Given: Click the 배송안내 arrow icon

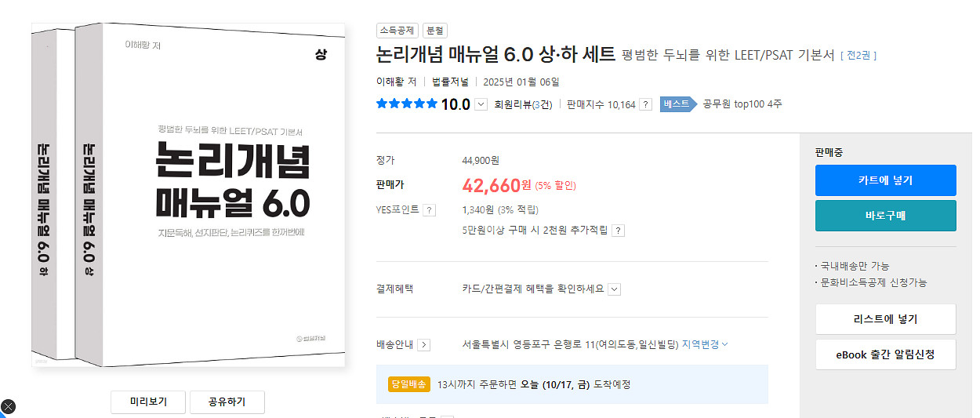Looking at the screenshot, I should point(423,344).
